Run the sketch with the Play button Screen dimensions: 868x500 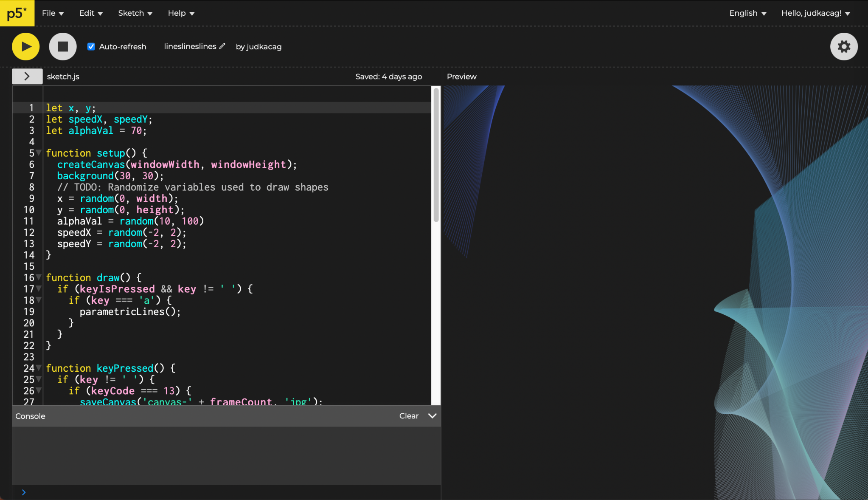[26, 47]
